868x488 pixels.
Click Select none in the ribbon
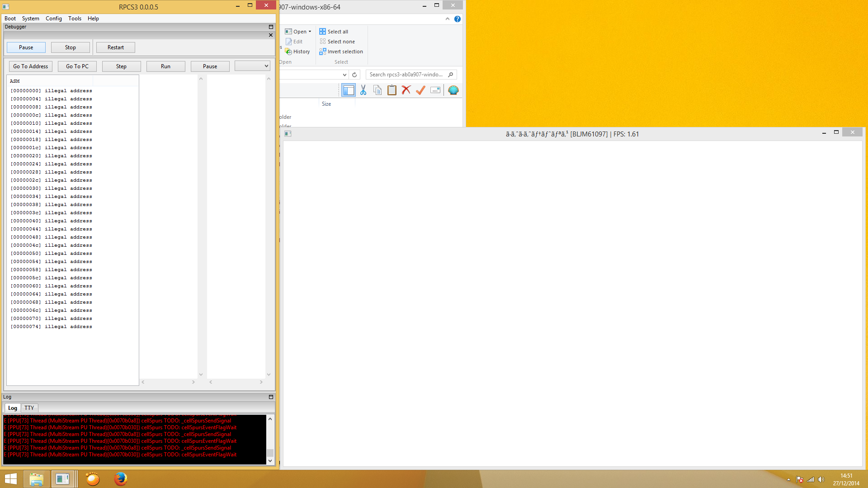(341, 42)
